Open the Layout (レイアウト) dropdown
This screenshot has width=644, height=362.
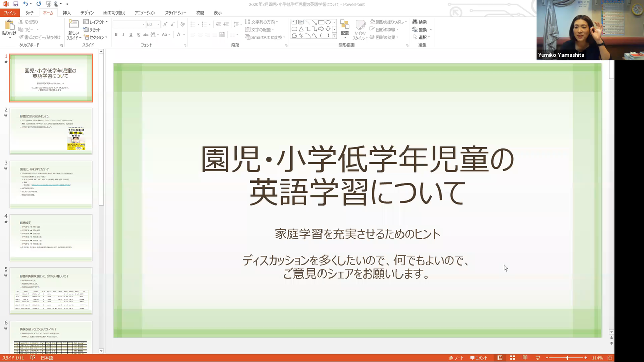96,22
